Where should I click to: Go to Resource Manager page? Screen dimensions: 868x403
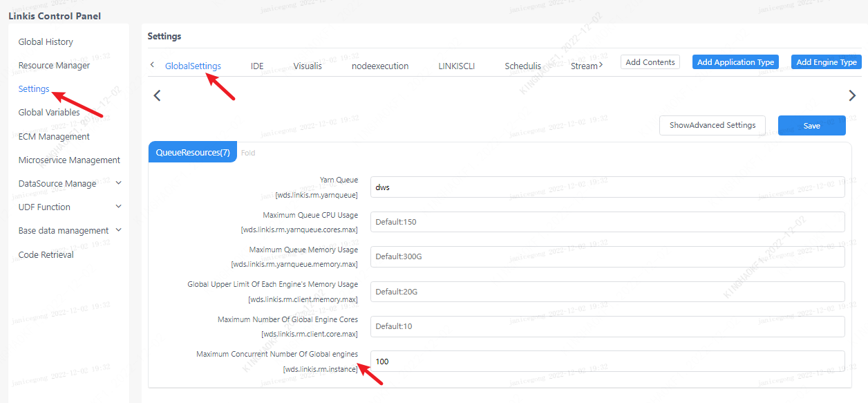click(x=54, y=65)
